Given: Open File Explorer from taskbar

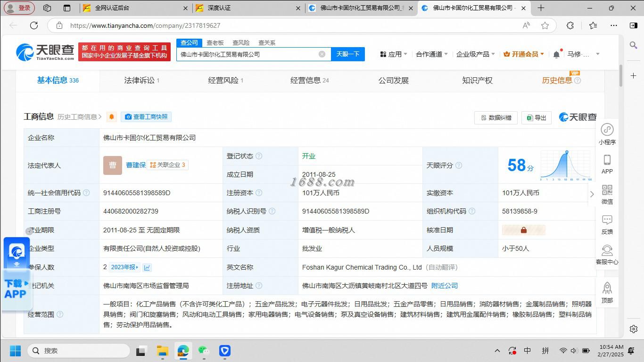Looking at the screenshot, I should click(163, 351).
